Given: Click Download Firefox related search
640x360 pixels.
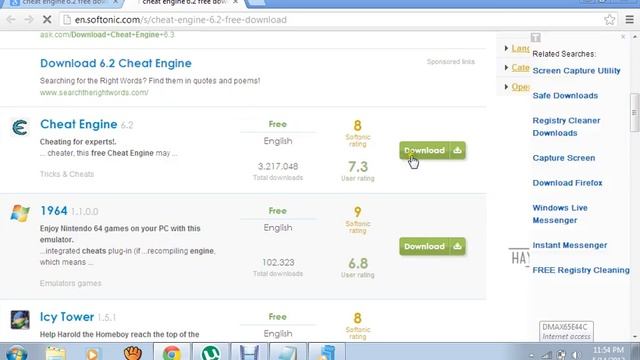Looking at the screenshot, I should (x=567, y=183).
